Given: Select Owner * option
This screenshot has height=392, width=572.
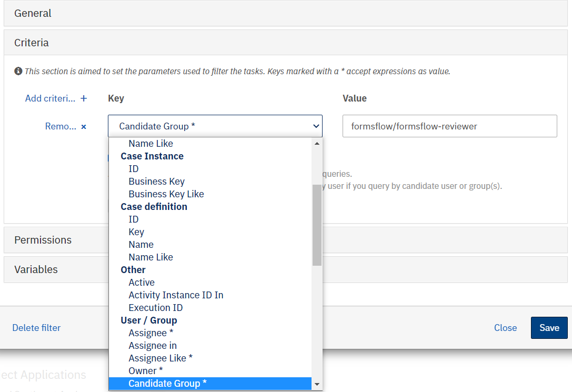Looking at the screenshot, I should [210, 371].
